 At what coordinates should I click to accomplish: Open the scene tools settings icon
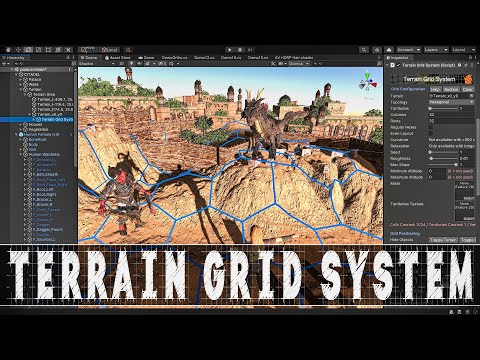[273, 63]
